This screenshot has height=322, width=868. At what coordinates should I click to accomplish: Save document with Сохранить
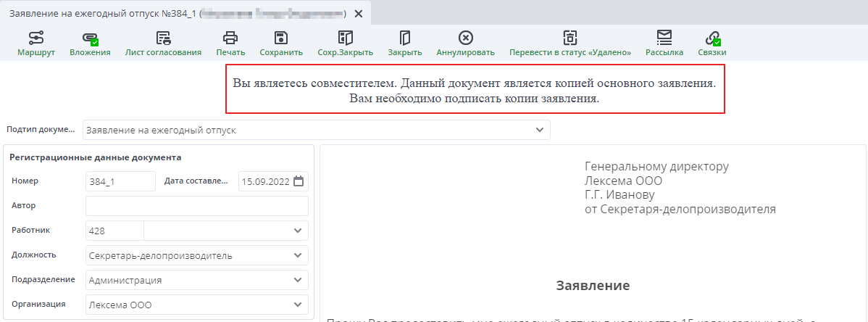point(281,44)
